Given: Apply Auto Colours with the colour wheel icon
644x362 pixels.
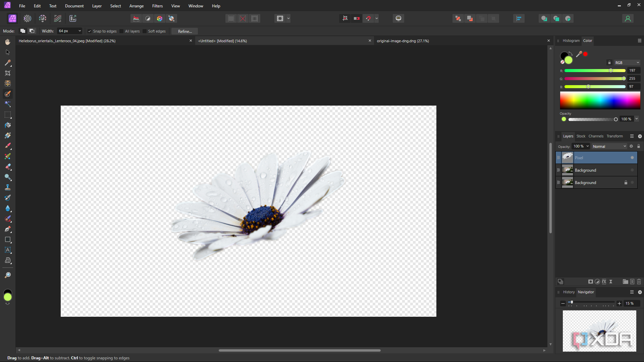Looking at the screenshot, I should 160,18.
